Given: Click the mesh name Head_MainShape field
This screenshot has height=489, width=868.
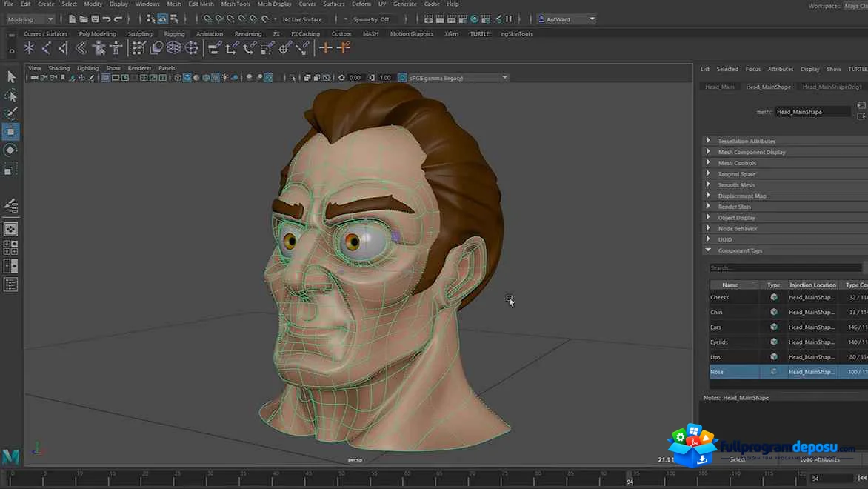Looking at the screenshot, I should 812,112.
